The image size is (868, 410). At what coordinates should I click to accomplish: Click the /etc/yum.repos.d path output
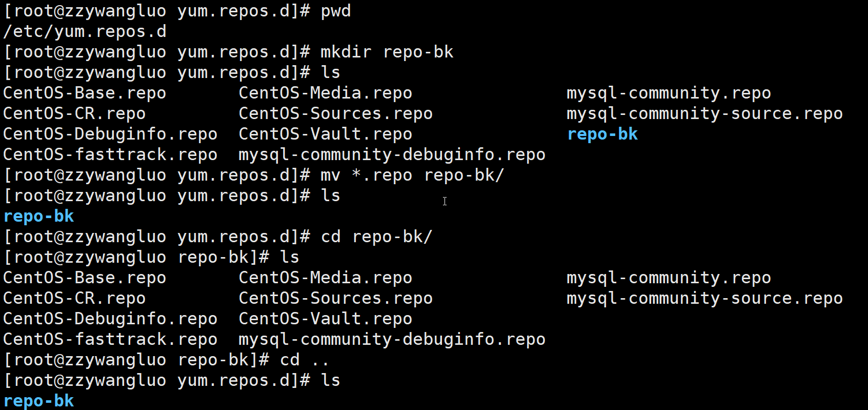[85, 32]
